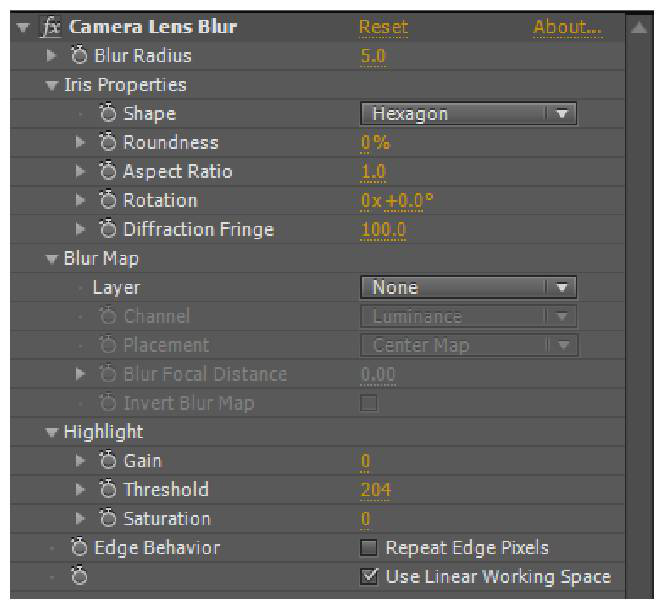This screenshot has height=608, width=663.
Task: Click the Blur Radius stopwatch icon
Action: (x=80, y=56)
